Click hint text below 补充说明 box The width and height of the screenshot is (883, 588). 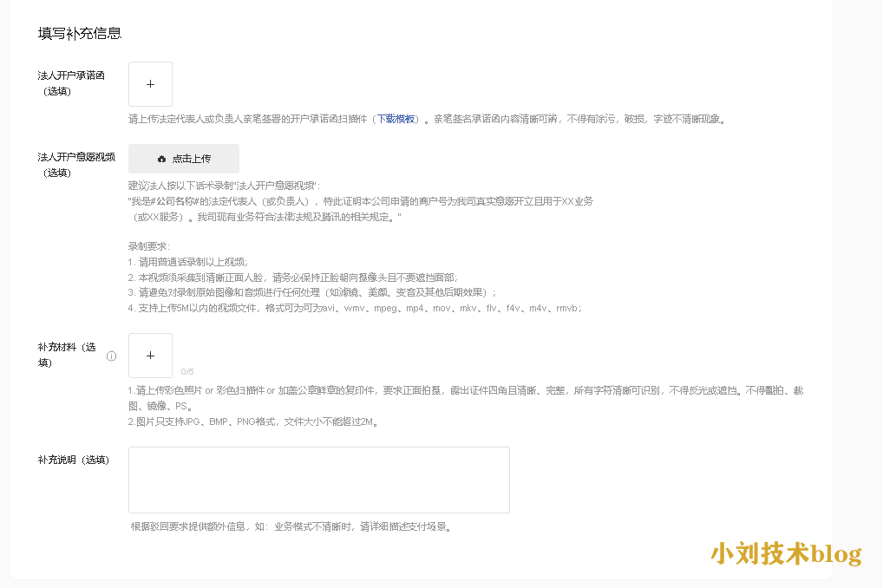coord(291,526)
